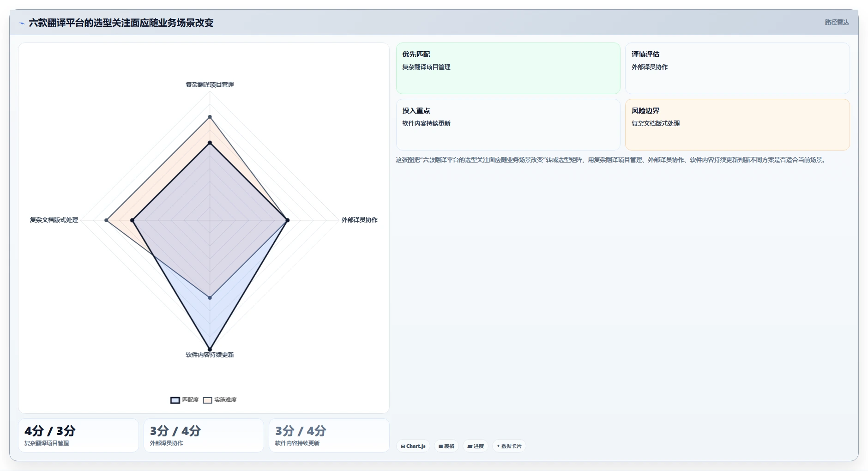This screenshot has height=471, width=868.
Task: Click the 实施难度 data point on the left axis
Action: pyautogui.click(x=107, y=220)
